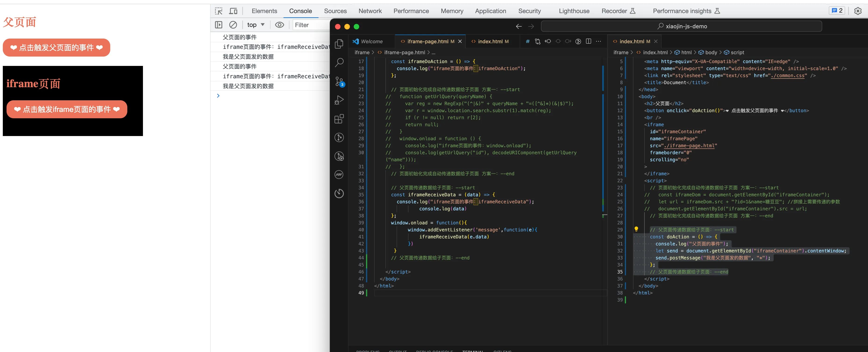Screen dimensions: 868x352
Task: Click line number 49 in left editor
Action: tap(361, 293)
